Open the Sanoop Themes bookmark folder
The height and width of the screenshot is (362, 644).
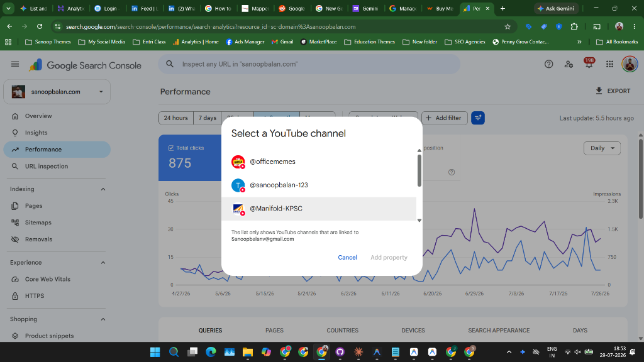coord(48,42)
